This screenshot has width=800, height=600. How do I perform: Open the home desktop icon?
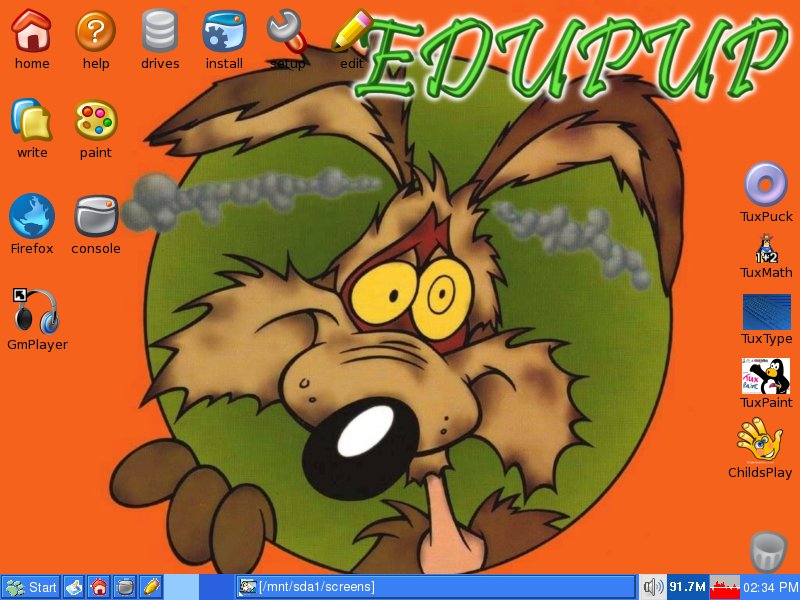32,32
